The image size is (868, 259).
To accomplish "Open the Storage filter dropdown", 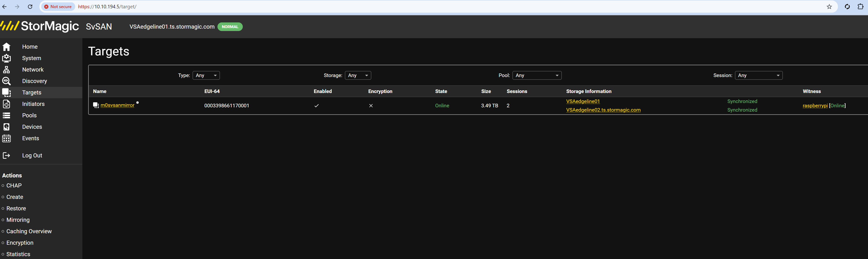I will click(x=358, y=75).
